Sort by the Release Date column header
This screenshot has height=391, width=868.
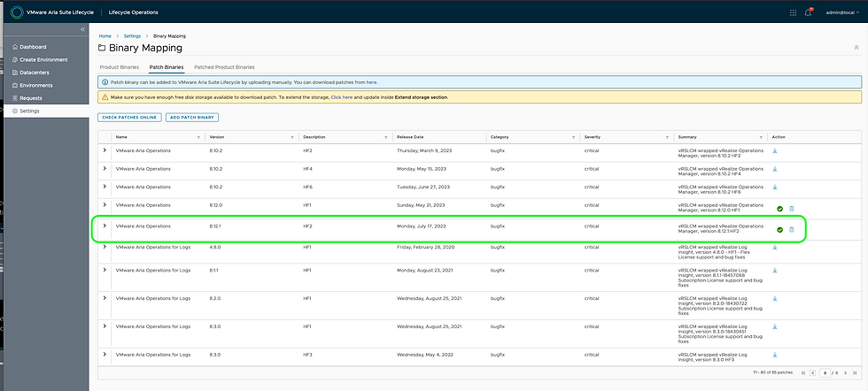pos(410,137)
